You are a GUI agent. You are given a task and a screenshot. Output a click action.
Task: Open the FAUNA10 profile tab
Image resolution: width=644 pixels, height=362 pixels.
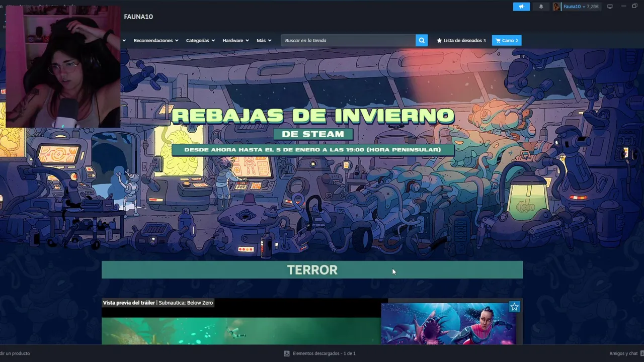point(138,17)
